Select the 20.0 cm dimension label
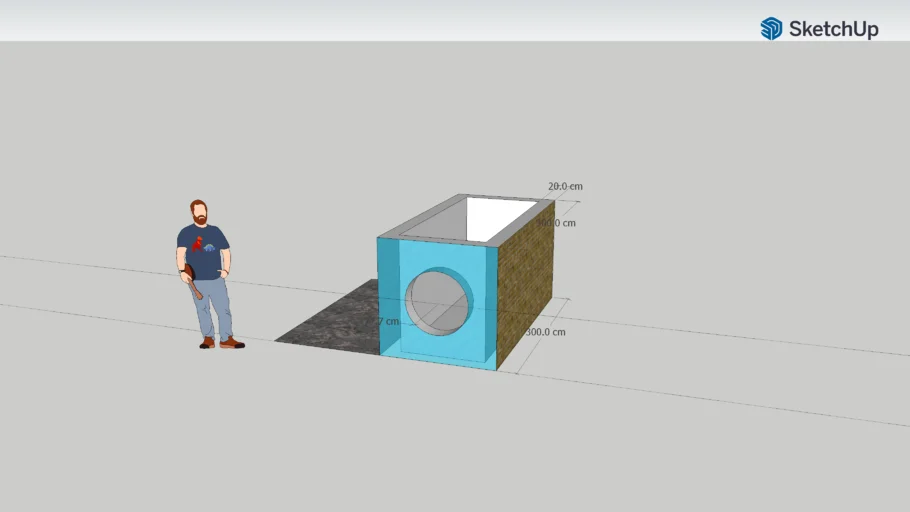910x512 pixels. click(565, 187)
